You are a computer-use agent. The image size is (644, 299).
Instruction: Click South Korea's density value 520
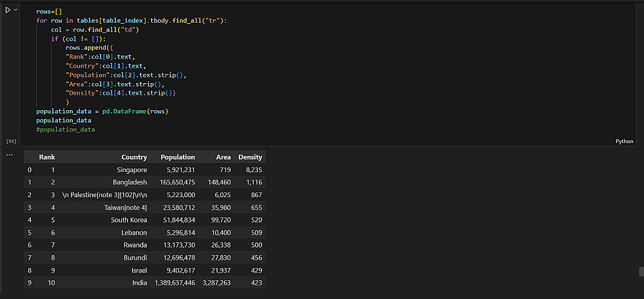256,220
